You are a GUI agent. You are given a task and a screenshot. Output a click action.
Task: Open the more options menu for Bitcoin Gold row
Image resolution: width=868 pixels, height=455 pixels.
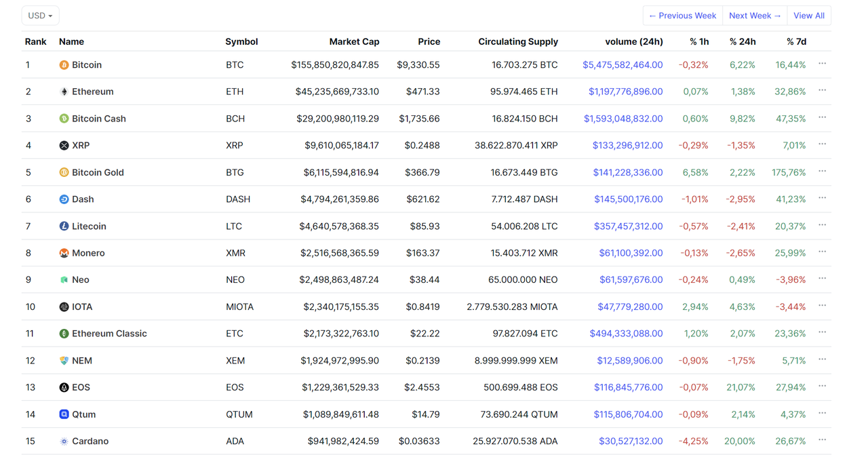click(822, 171)
